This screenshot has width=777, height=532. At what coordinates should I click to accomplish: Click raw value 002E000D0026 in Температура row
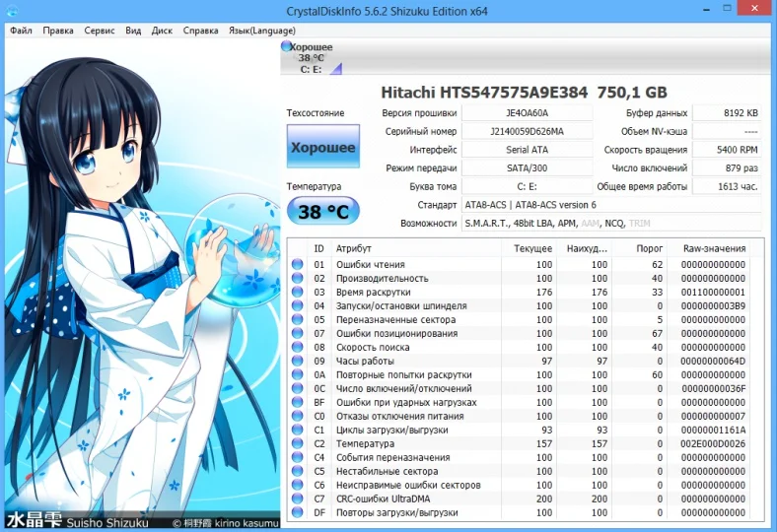tap(713, 443)
